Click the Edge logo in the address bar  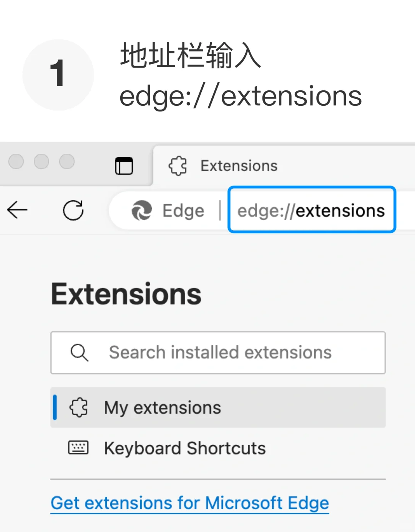(141, 211)
